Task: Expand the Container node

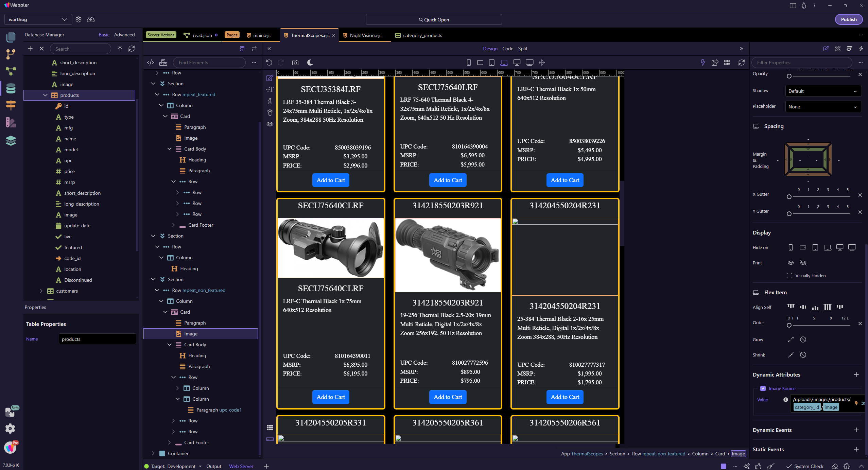Action: pos(153,453)
